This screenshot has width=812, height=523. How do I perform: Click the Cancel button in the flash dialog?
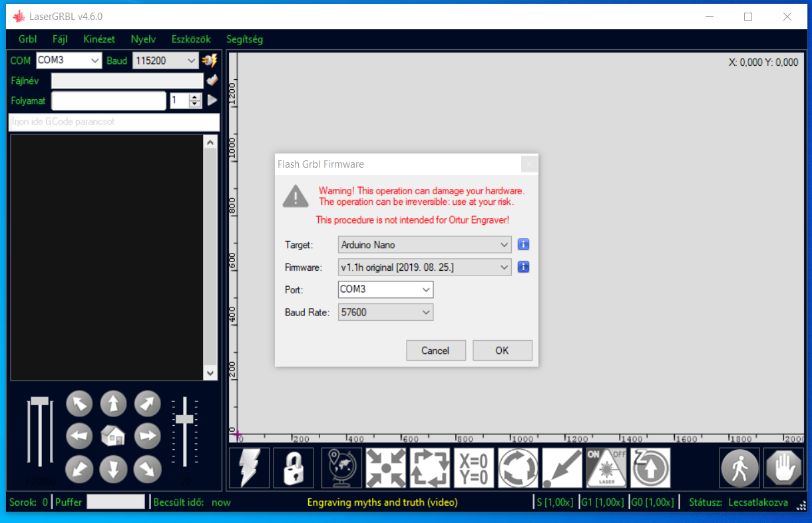coord(436,351)
